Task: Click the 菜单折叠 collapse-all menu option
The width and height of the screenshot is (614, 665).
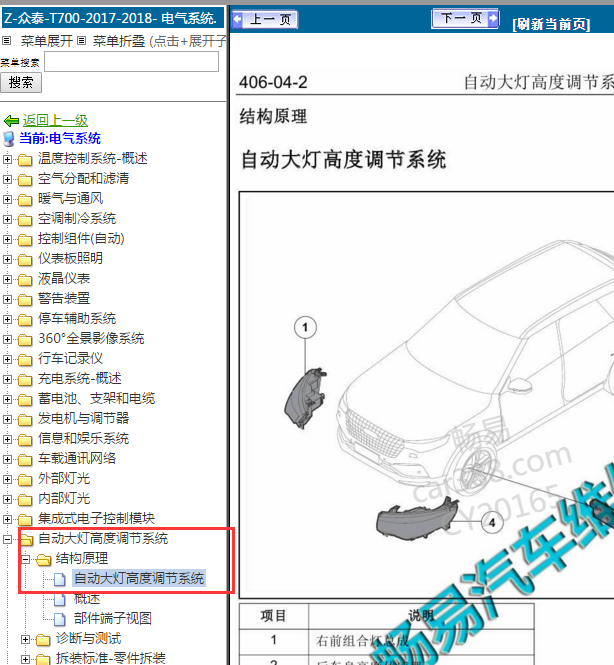Action: coord(119,41)
